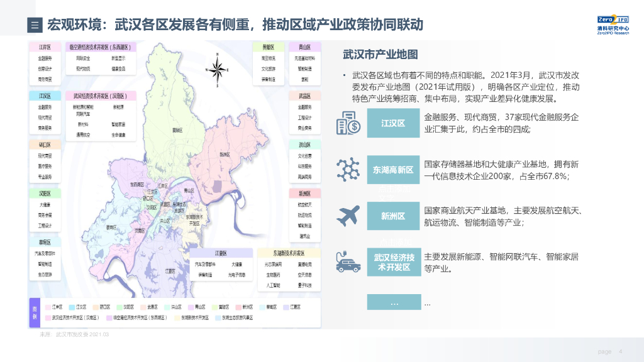Viewport: 644px width, 362px height.
Task: Click the 江夏区 lavender legend swatch
Action: pos(286,307)
